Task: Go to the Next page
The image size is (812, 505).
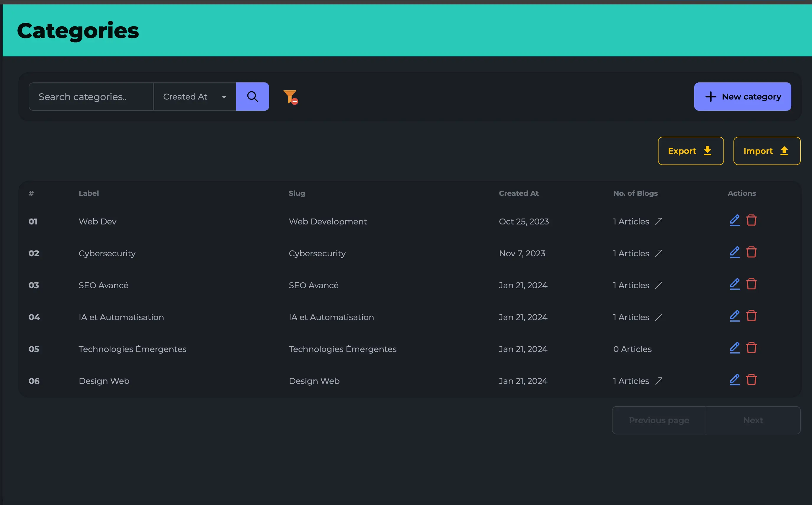Action: (x=753, y=420)
